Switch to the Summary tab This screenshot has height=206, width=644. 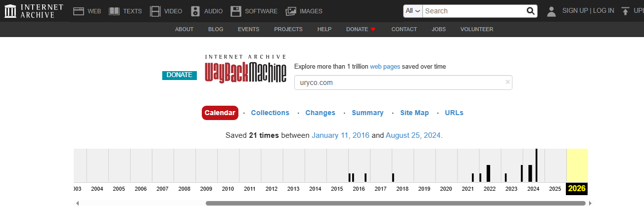coord(368,113)
